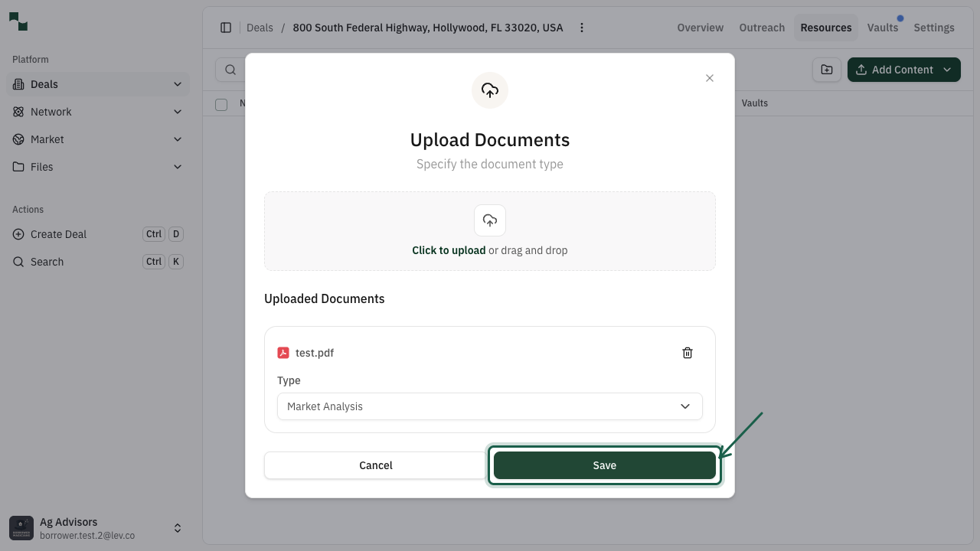
Task: Open the account switcher for Ag Advisors
Action: pyautogui.click(x=177, y=527)
